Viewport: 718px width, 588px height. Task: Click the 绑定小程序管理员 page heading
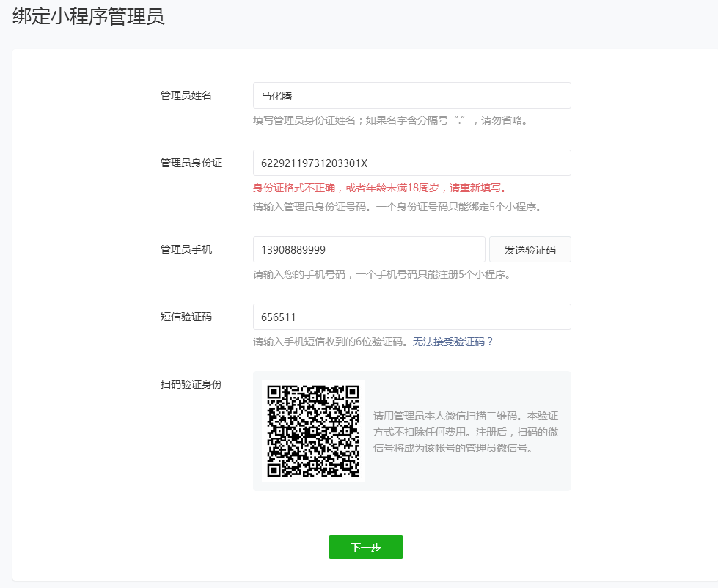pyautogui.click(x=89, y=18)
